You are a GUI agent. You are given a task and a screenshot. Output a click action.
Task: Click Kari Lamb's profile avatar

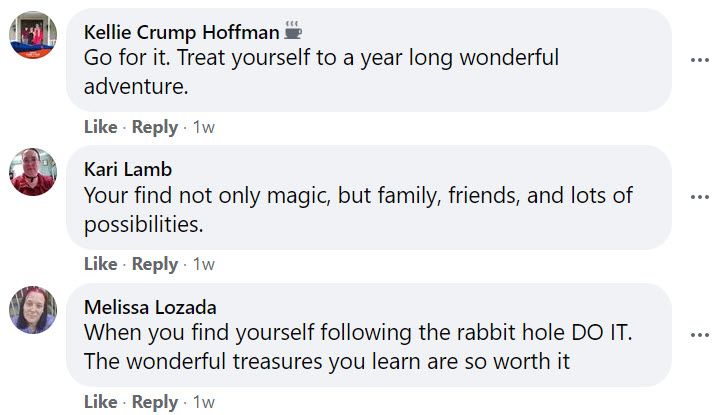coord(32,172)
